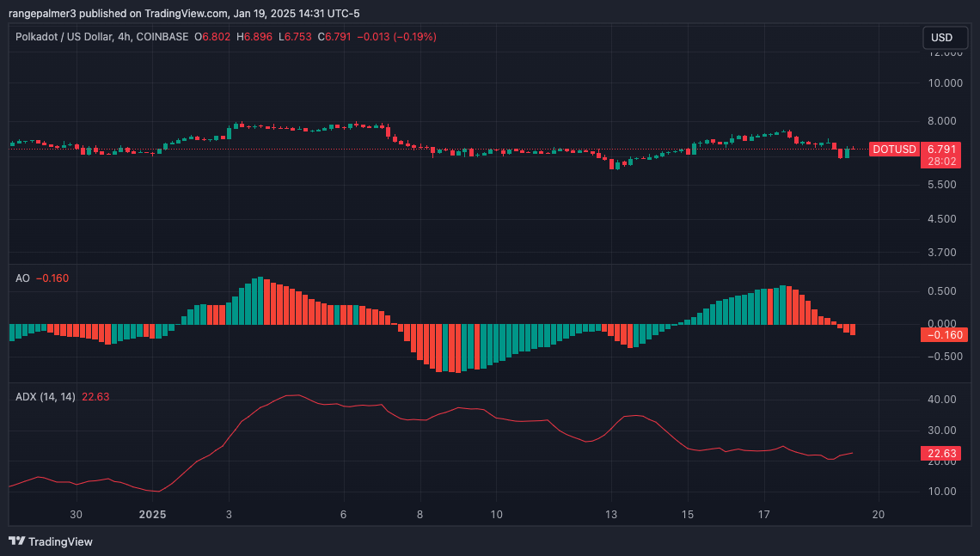Click the date 17 on the time axis
980x556 pixels.
coord(763,515)
